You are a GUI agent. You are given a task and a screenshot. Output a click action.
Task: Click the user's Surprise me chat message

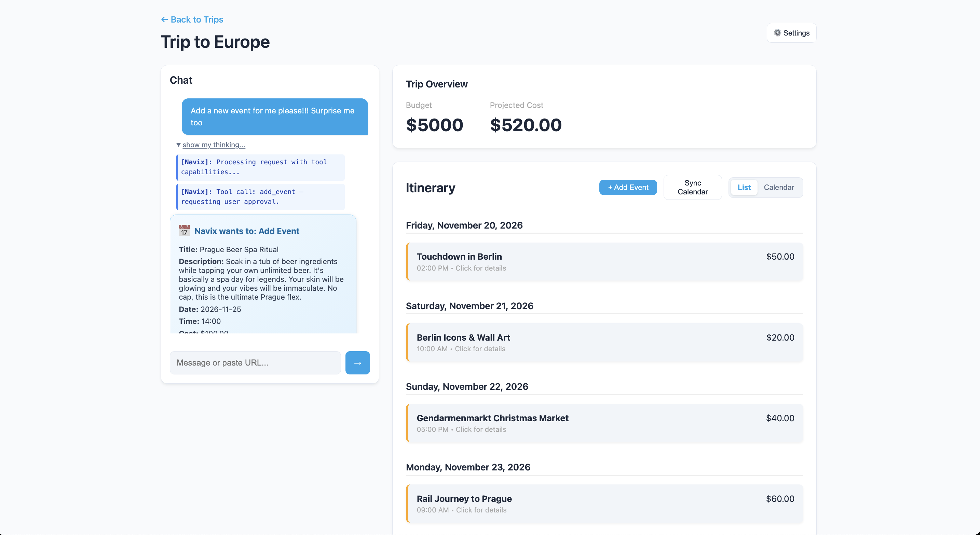tap(274, 116)
